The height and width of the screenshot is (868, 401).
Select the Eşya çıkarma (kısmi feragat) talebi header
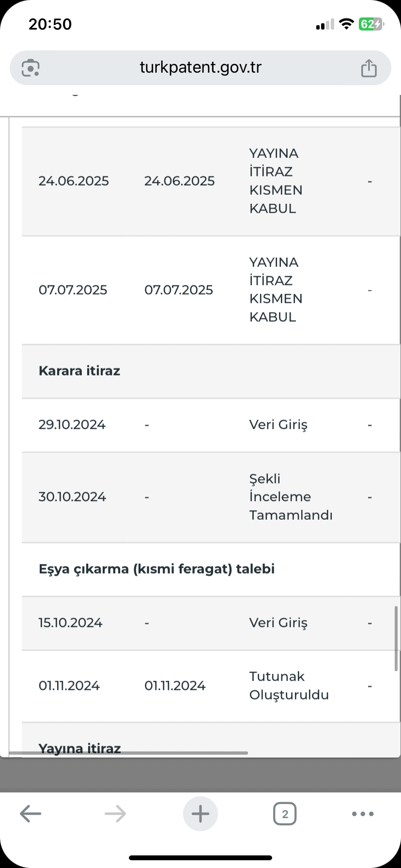click(156, 569)
